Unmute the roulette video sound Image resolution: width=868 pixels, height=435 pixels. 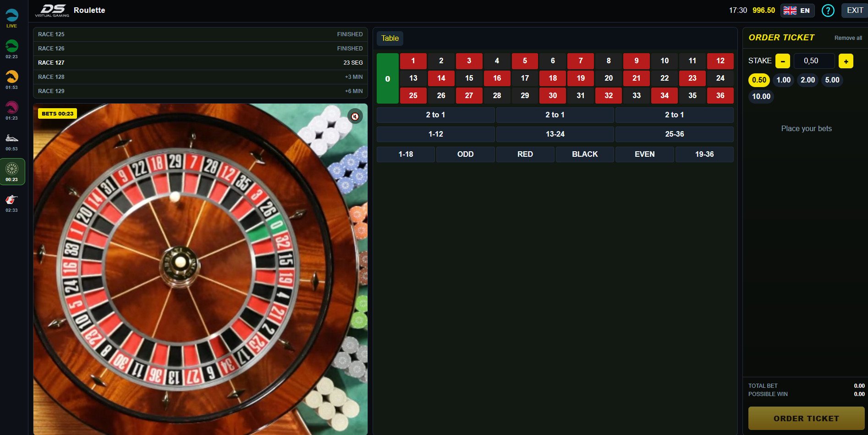355,116
